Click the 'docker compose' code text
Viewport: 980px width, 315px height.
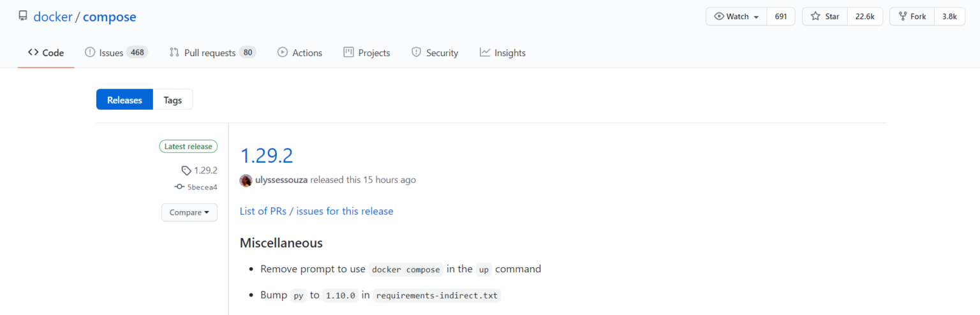[x=406, y=269]
